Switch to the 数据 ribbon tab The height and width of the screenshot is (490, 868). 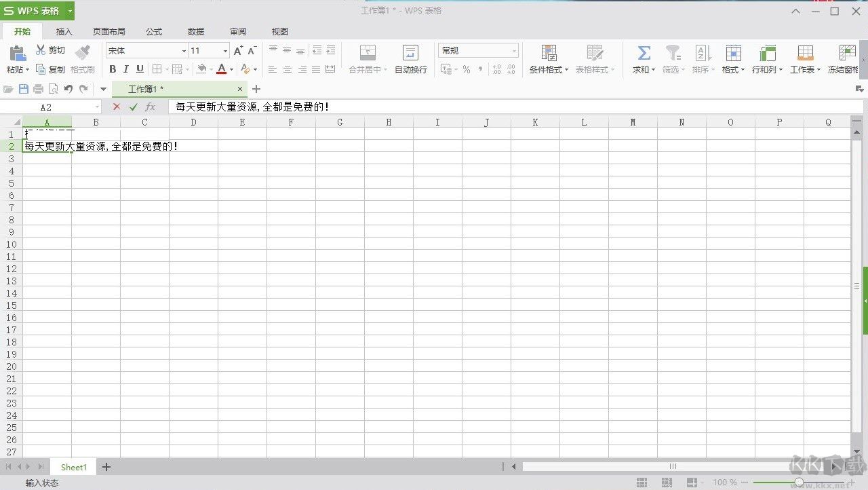pyautogui.click(x=195, y=31)
